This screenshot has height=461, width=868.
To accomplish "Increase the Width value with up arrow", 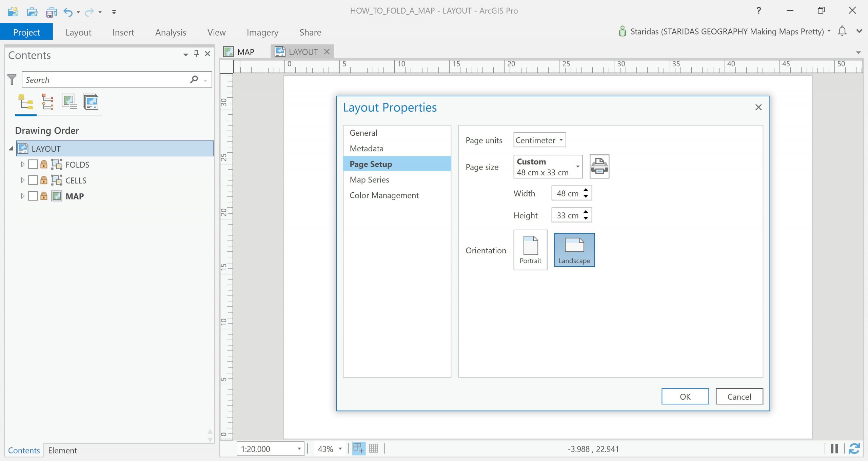I will pyautogui.click(x=586, y=190).
